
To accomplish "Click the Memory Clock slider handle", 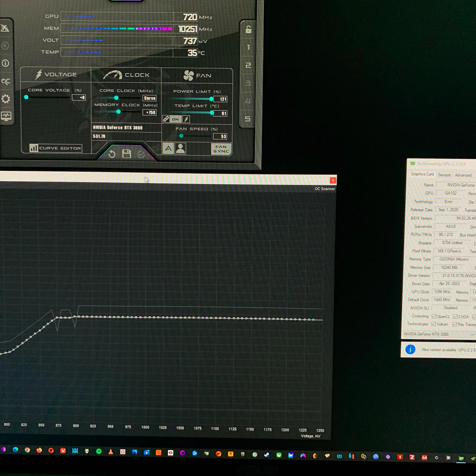I will (119, 112).
